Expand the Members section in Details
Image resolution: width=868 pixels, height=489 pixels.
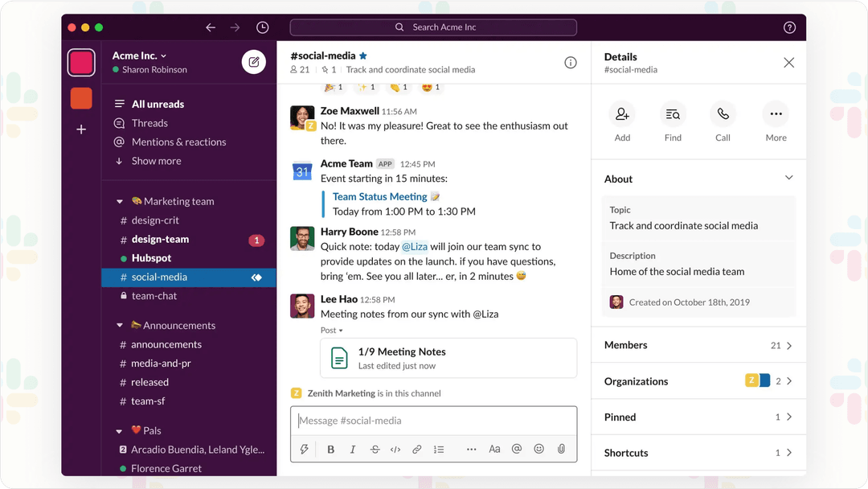click(x=698, y=344)
